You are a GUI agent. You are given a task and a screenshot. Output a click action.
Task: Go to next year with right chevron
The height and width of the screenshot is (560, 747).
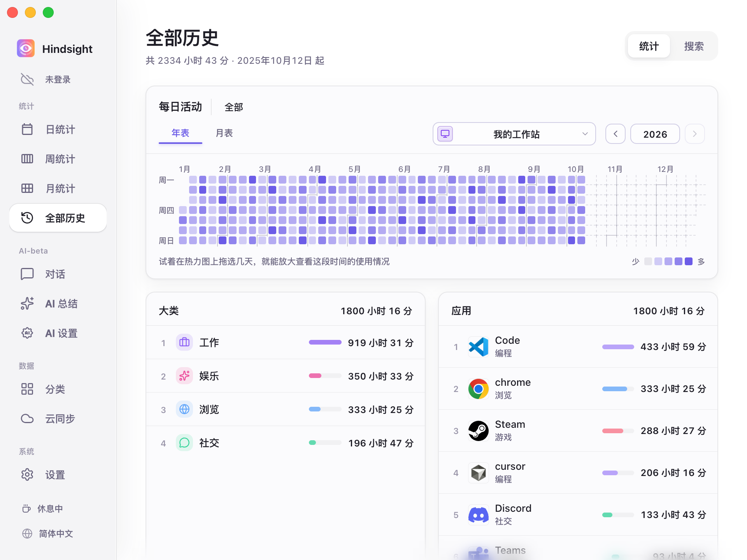tap(695, 134)
